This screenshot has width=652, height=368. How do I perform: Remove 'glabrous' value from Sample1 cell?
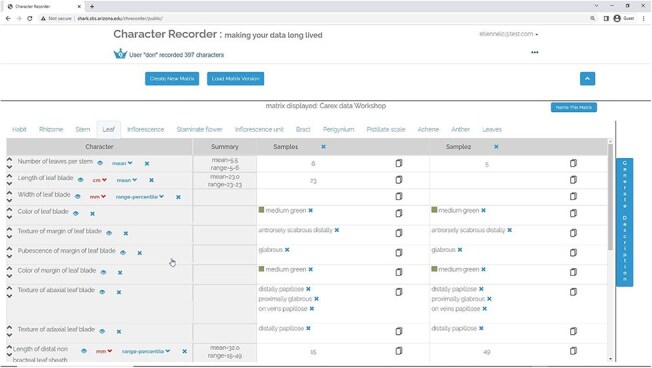[287, 250]
